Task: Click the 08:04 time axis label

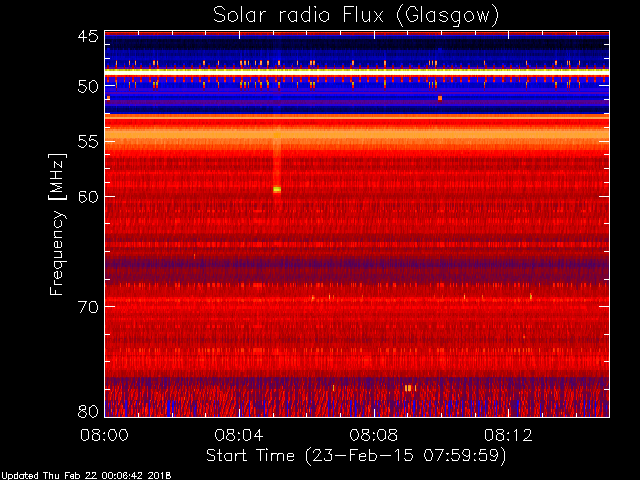Action: (x=239, y=435)
